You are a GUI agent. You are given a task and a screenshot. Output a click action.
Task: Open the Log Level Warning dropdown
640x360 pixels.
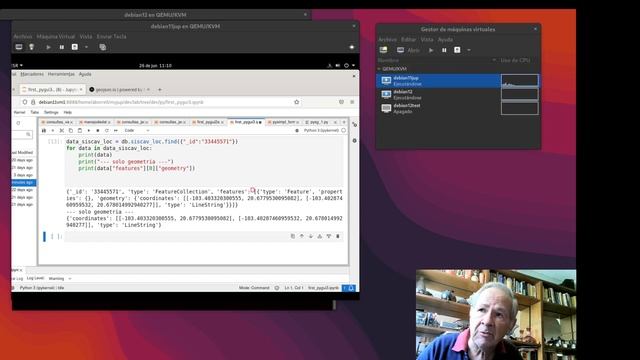click(x=60, y=279)
